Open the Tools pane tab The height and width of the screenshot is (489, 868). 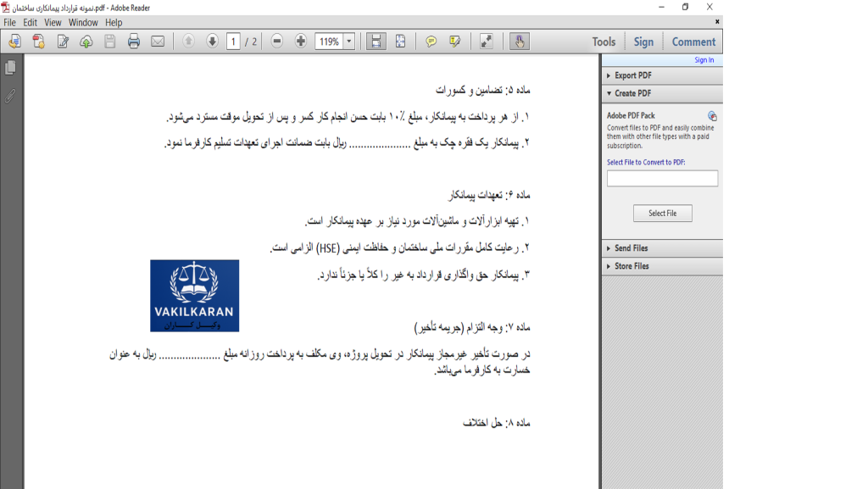coord(604,42)
